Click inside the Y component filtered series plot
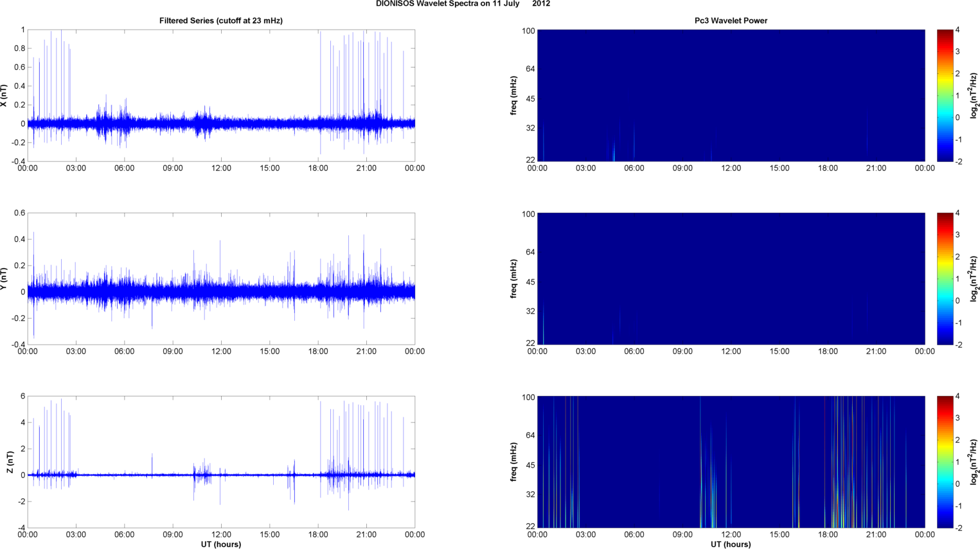 221,279
